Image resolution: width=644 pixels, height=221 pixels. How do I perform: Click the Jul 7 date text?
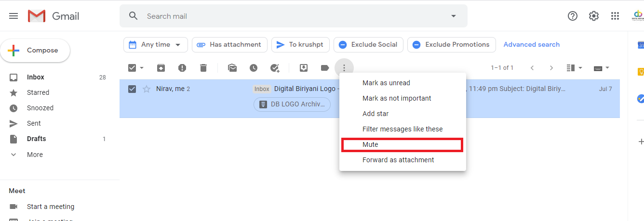point(605,89)
